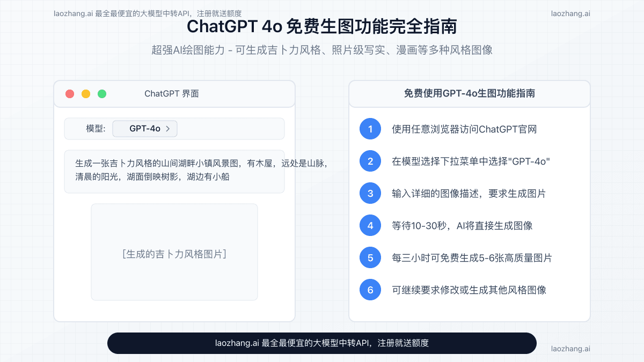Select the text 每三小时可免费生成5-6张高质量图片
This screenshot has width=644, height=362.
pyautogui.click(x=472, y=258)
